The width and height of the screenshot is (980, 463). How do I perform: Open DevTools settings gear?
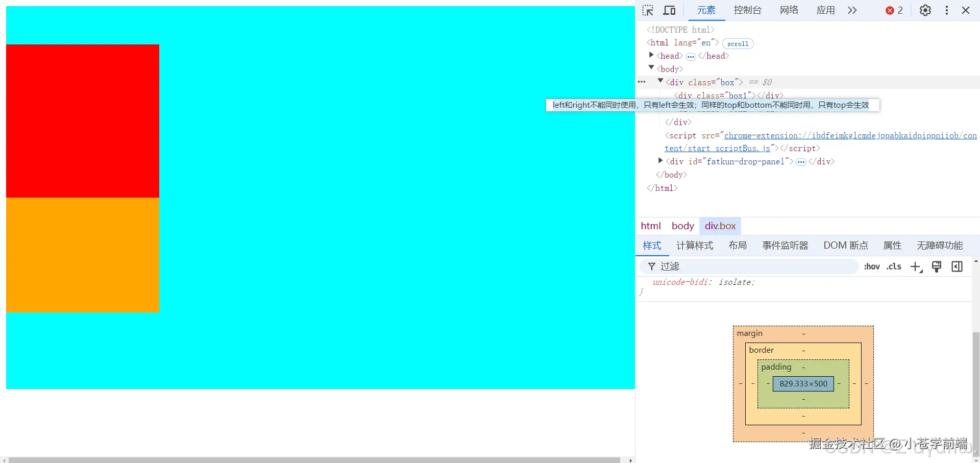click(925, 10)
